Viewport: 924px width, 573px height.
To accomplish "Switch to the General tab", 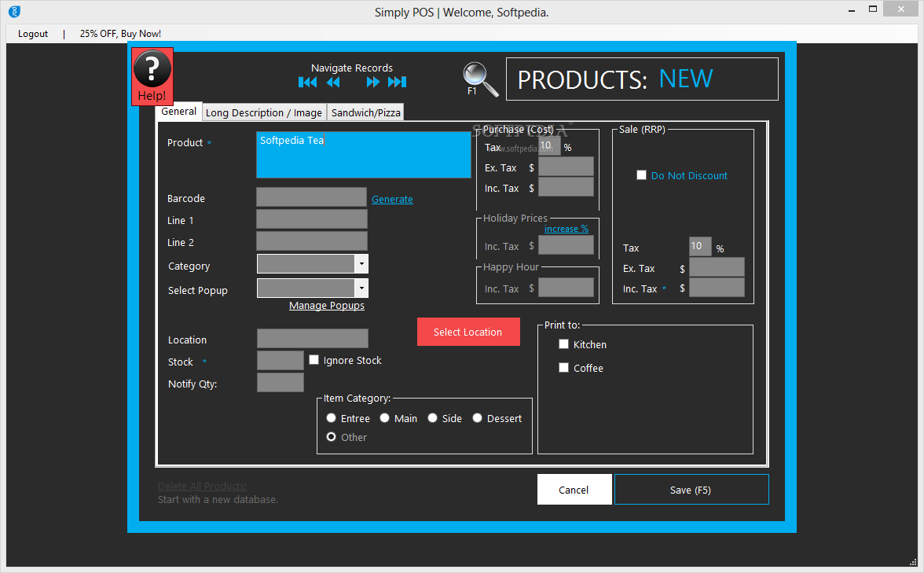I will (x=178, y=112).
